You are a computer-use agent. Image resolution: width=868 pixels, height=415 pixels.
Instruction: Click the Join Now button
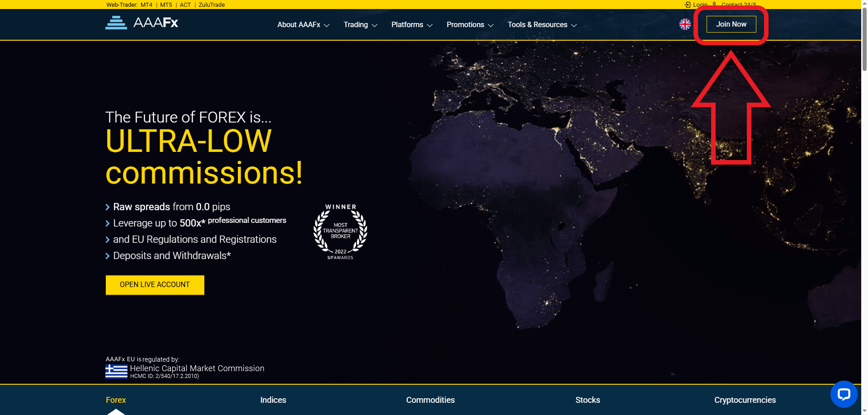click(x=731, y=24)
